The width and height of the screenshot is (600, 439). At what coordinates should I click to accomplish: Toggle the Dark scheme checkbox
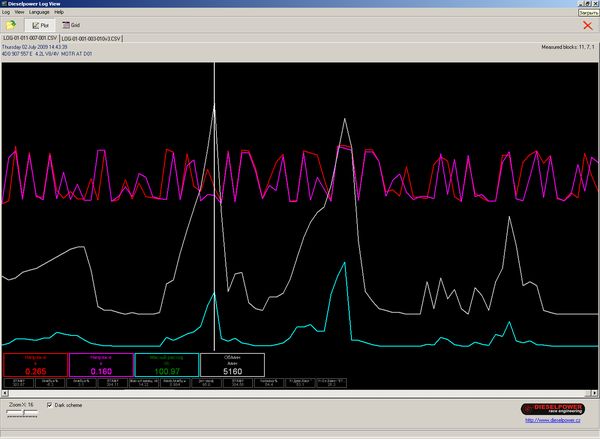(x=49, y=405)
